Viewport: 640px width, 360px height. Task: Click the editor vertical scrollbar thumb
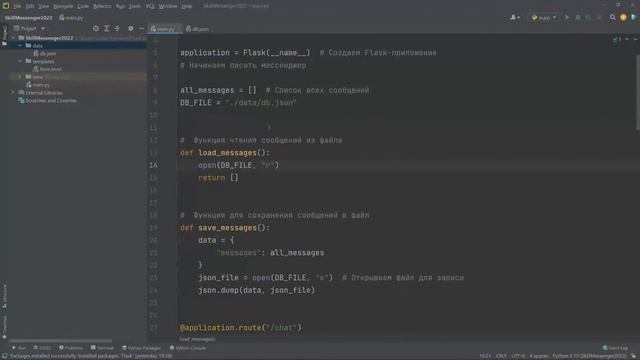[x=638, y=93]
